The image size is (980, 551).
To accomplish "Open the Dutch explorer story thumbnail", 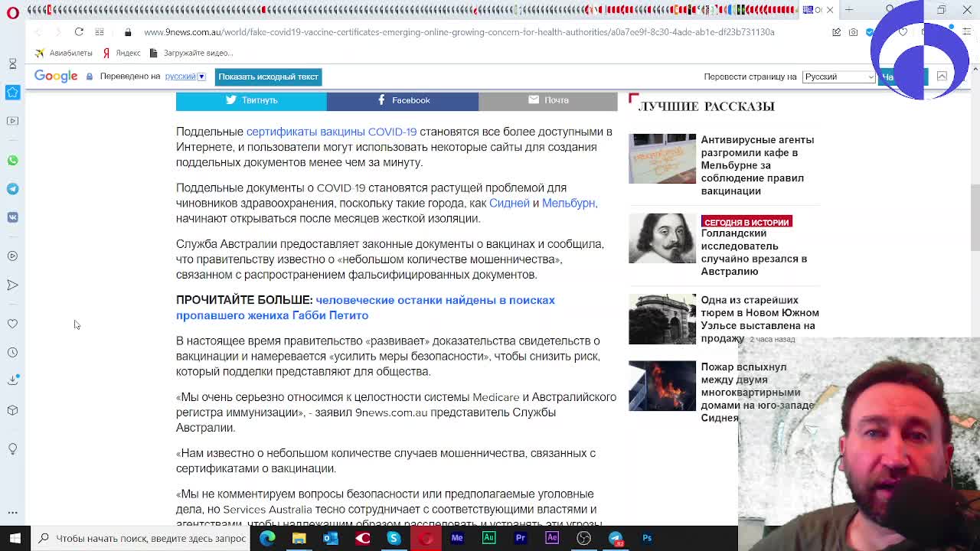I will (662, 239).
